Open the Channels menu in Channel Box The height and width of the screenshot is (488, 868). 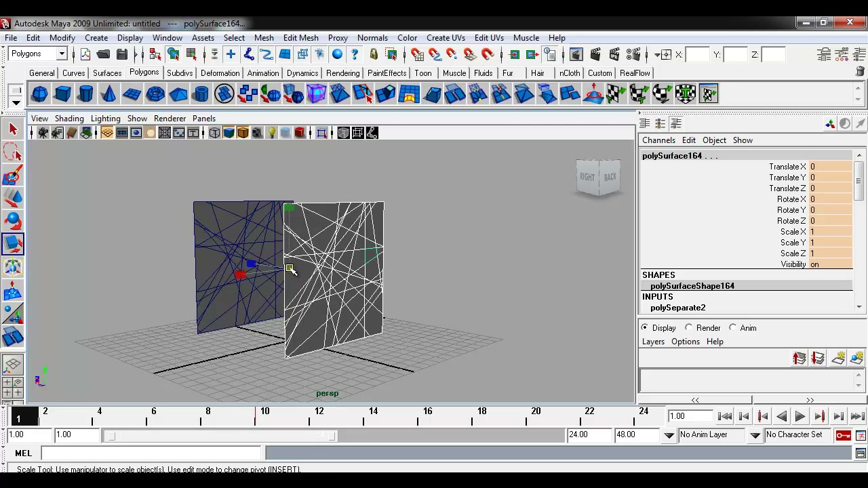pyautogui.click(x=658, y=140)
